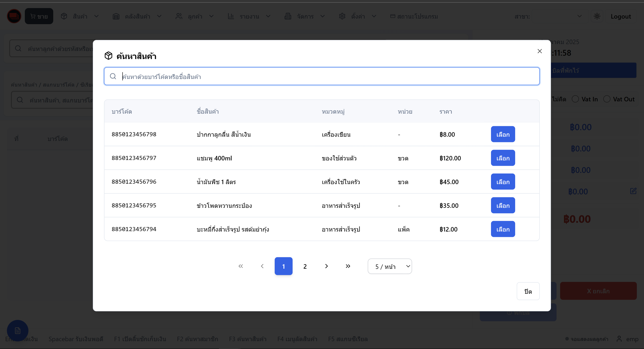
Task: Select the Vat Out radio option
Action: point(607,99)
